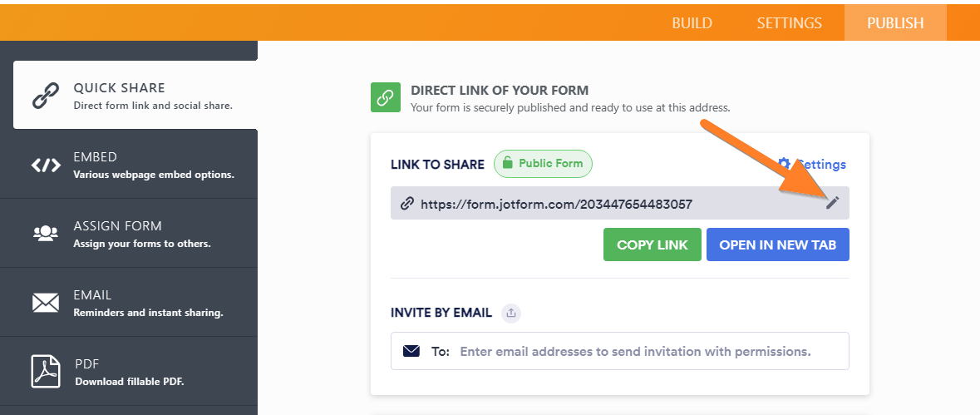
Task: Click the upload icon beside Invite by Email
Action: (512, 314)
